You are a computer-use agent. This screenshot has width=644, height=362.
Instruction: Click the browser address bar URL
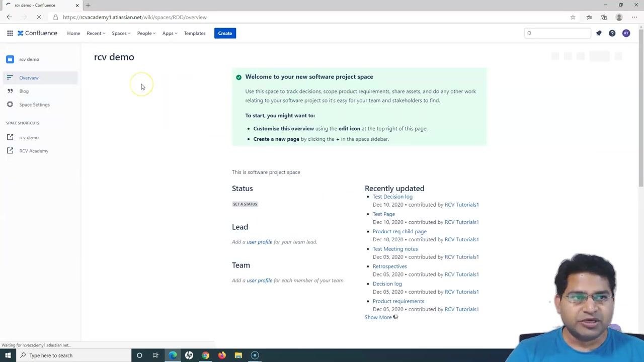tap(135, 17)
